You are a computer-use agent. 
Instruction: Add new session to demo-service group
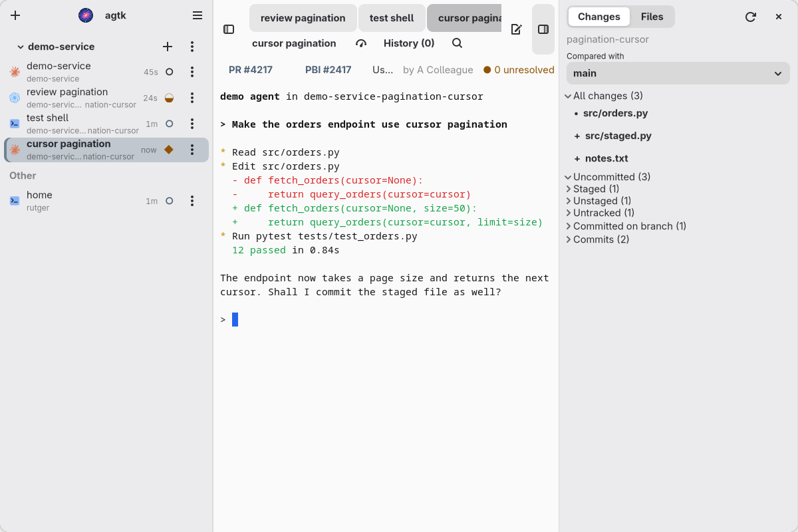tap(168, 47)
